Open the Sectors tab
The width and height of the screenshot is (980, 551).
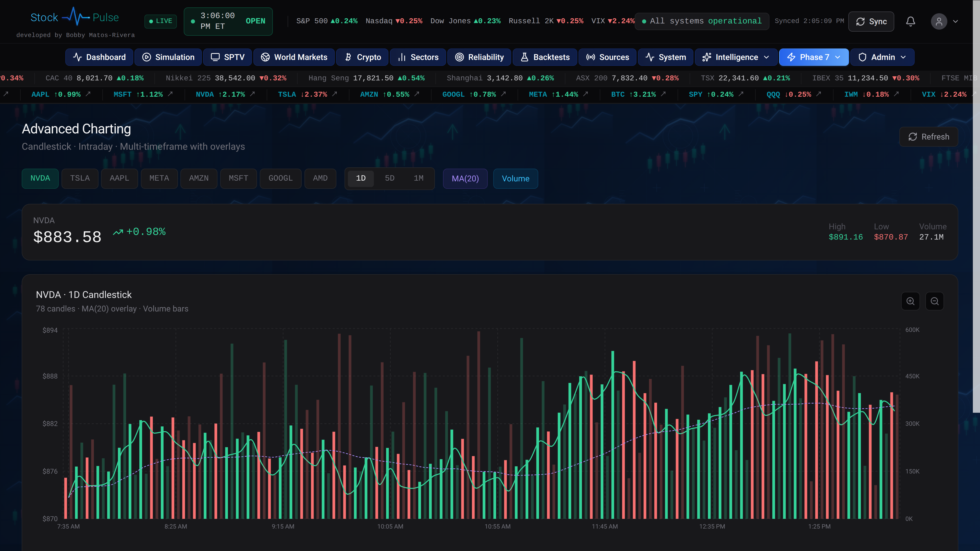418,57
